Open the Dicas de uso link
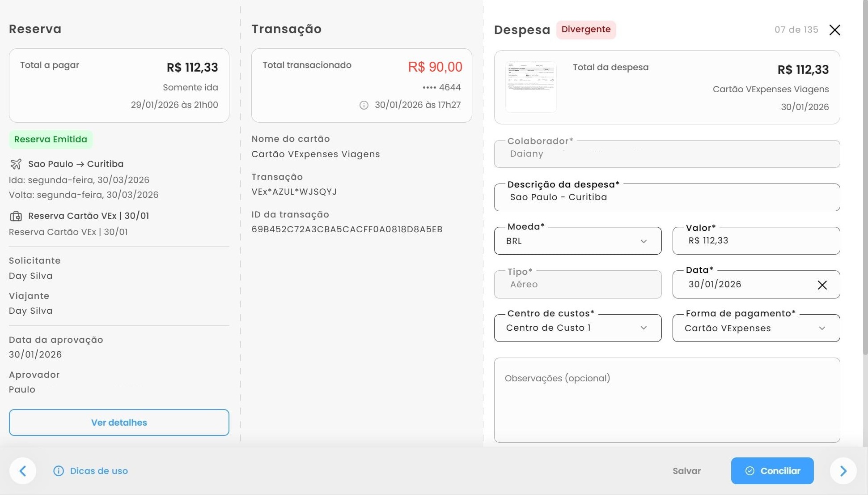The height and width of the screenshot is (495, 868). 99,471
